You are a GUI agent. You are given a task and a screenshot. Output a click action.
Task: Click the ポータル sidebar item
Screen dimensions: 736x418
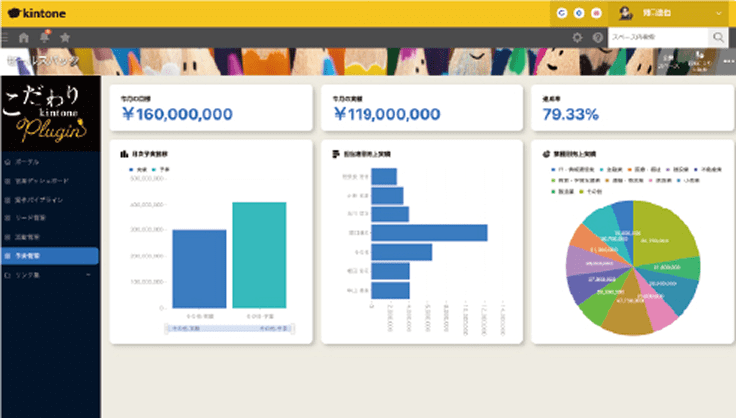(28, 160)
